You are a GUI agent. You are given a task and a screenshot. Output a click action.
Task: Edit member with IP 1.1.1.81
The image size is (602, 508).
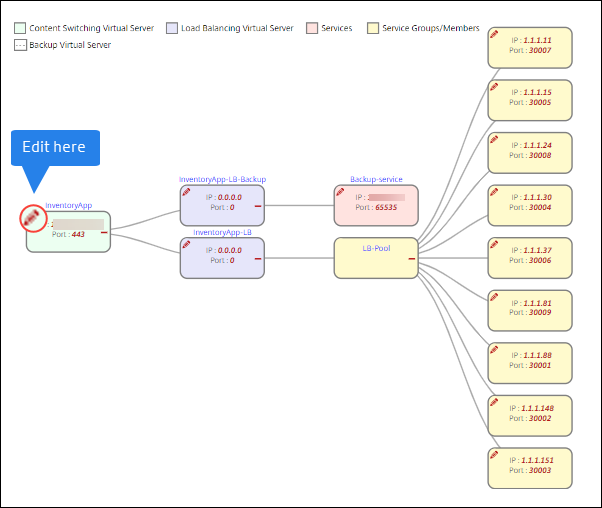click(x=494, y=297)
